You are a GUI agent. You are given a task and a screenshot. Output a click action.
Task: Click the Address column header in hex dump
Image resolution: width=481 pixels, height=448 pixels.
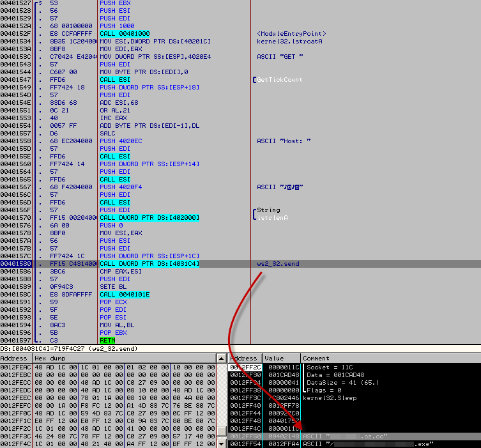(16, 359)
